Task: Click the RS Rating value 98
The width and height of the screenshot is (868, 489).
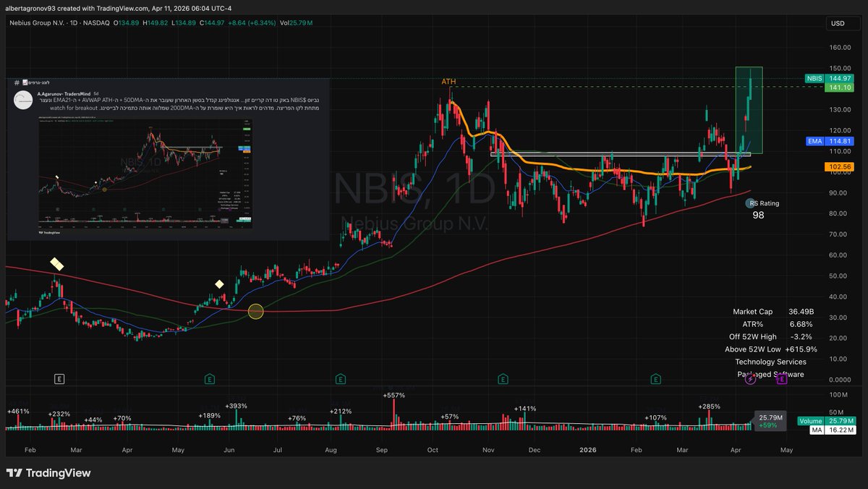Action: (758, 215)
